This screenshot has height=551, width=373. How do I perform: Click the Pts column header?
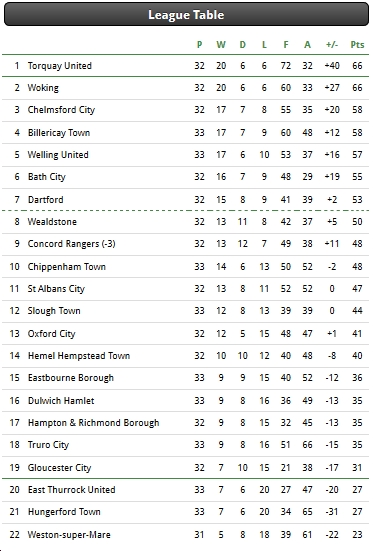pos(357,45)
